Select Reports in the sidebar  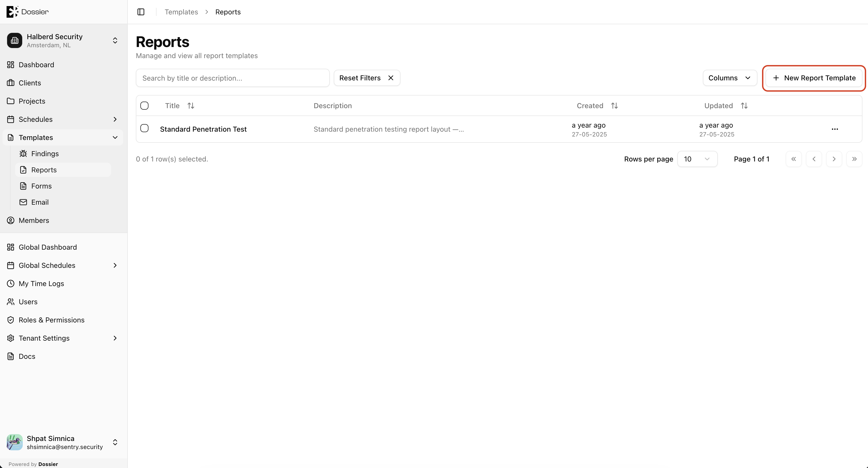pos(63,170)
